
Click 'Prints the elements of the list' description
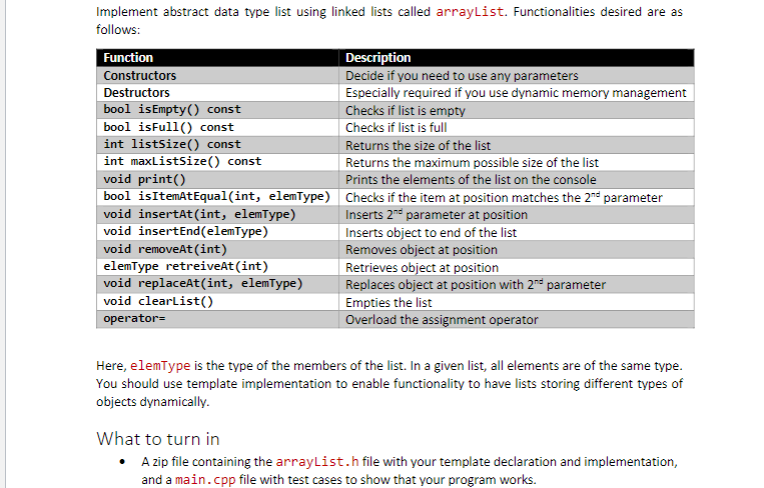pos(471,180)
